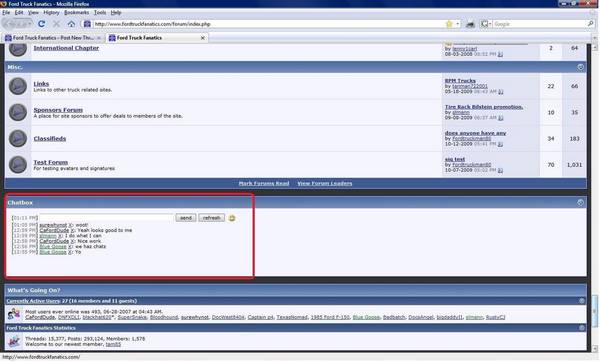Stop page loading with the X toolbar icon
Screen dimensions: 600x362
(x=57, y=24)
